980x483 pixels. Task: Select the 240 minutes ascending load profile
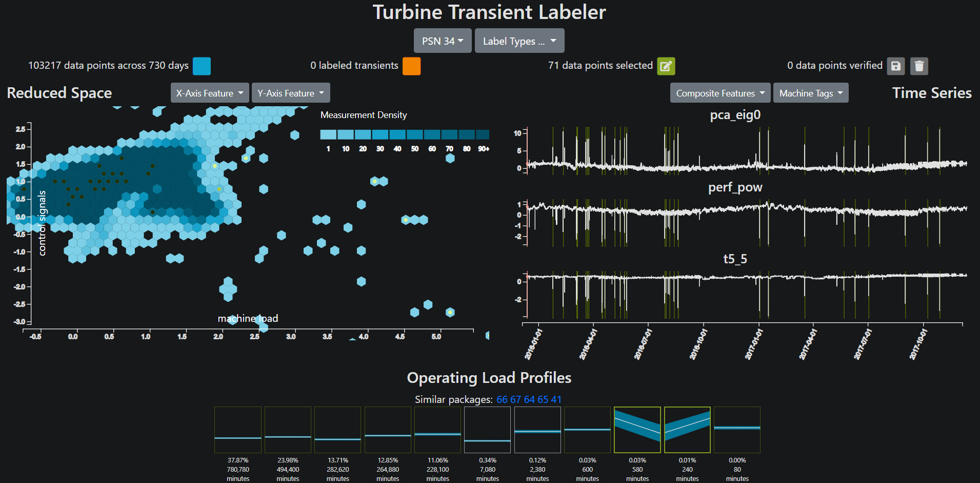pyautogui.click(x=687, y=430)
